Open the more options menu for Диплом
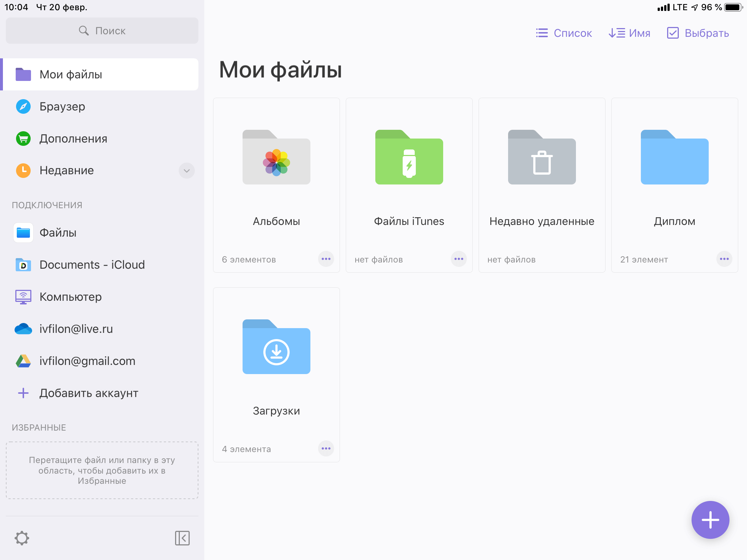The height and width of the screenshot is (560, 747). point(724,259)
